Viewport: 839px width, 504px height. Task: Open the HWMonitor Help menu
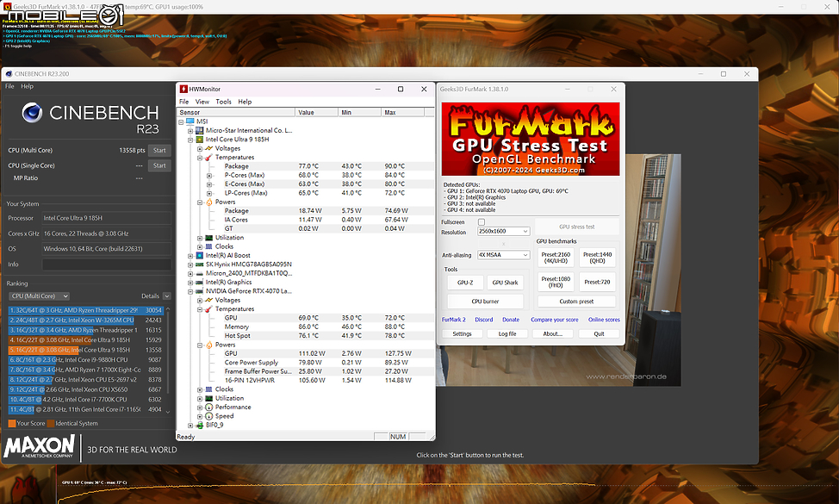click(x=245, y=102)
